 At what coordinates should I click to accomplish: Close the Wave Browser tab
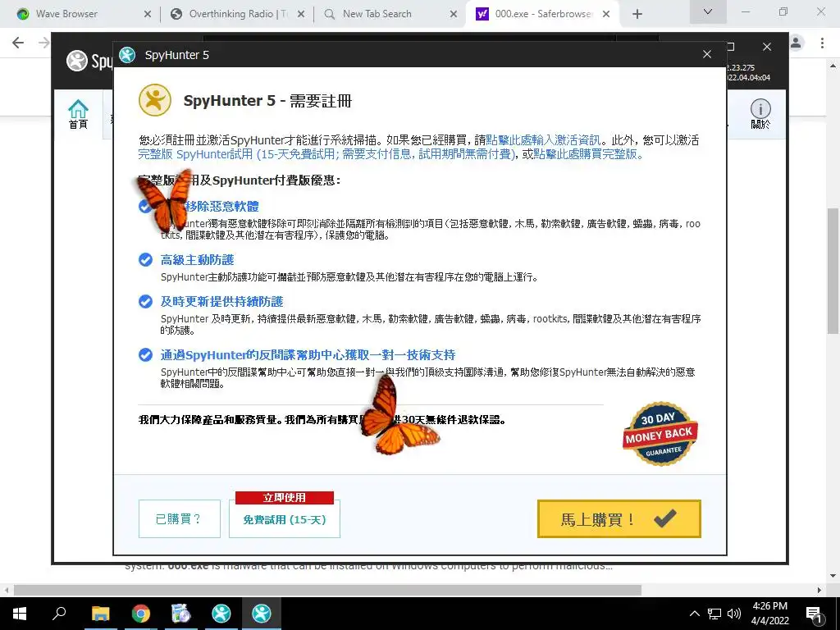point(148,15)
